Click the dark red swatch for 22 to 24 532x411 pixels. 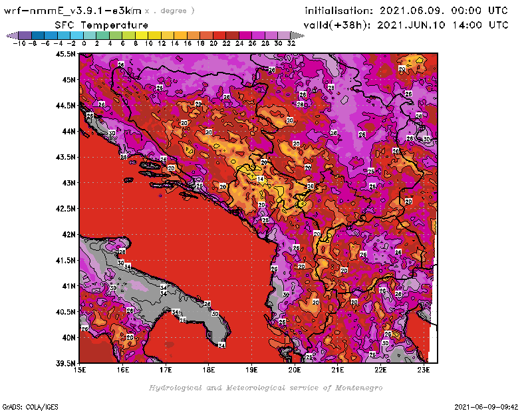click(232, 36)
